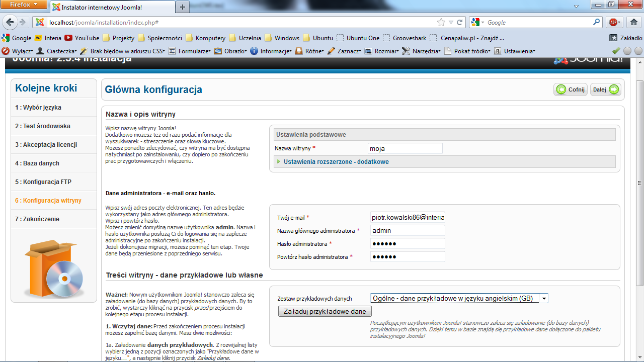
Task: Open the Ustawienia toolbar menu
Action: [x=515, y=51]
